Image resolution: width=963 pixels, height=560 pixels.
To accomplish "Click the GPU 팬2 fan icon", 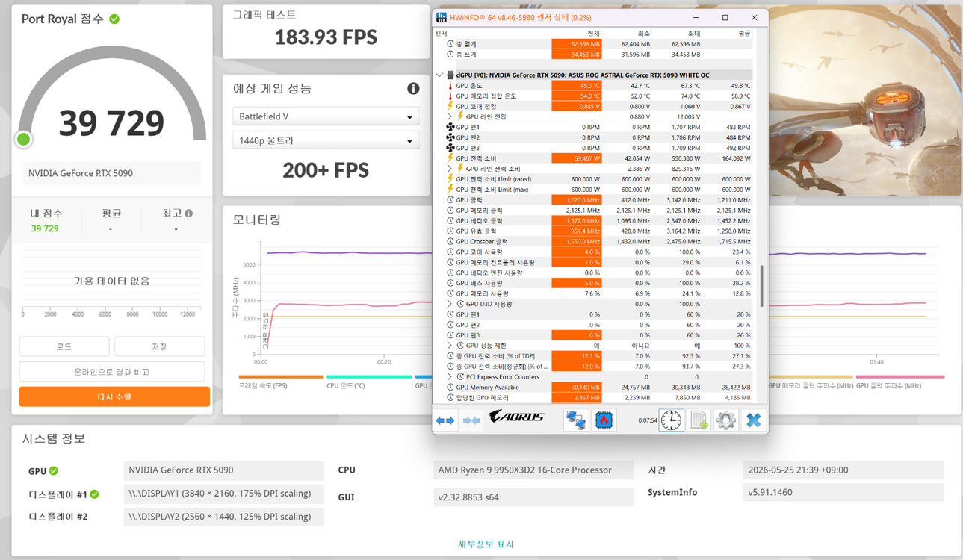I will pos(450,138).
